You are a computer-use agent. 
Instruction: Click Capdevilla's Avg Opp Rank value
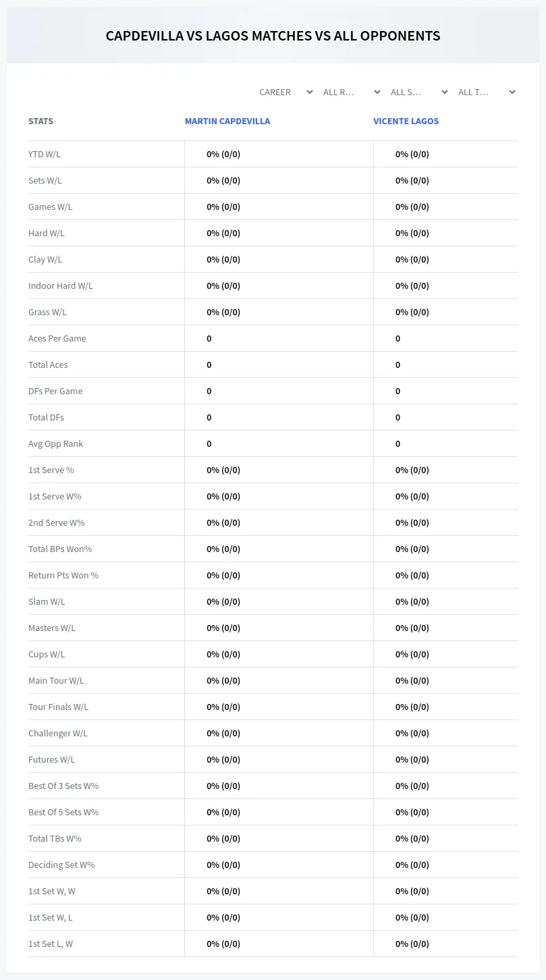click(209, 443)
